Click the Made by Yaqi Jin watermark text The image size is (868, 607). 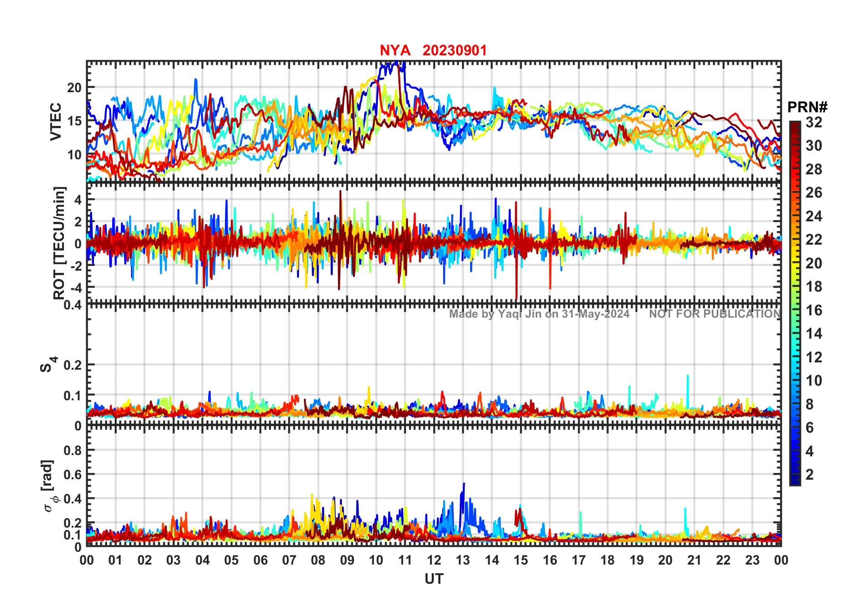coord(539,314)
